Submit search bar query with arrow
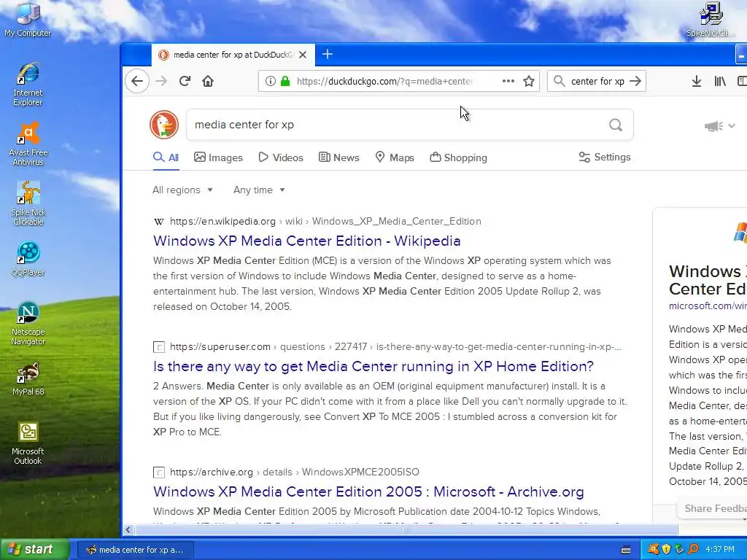The width and height of the screenshot is (747, 560). [635, 82]
